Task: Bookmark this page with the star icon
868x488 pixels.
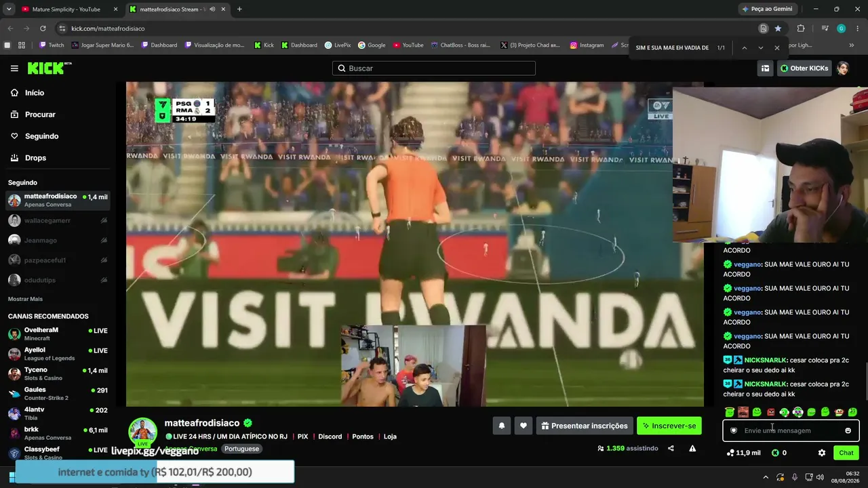Action: [x=778, y=28]
